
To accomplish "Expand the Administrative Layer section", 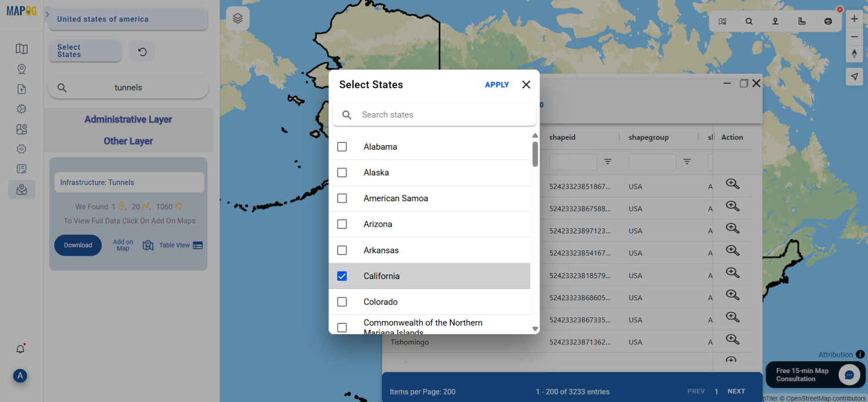I will coord(128,119).
